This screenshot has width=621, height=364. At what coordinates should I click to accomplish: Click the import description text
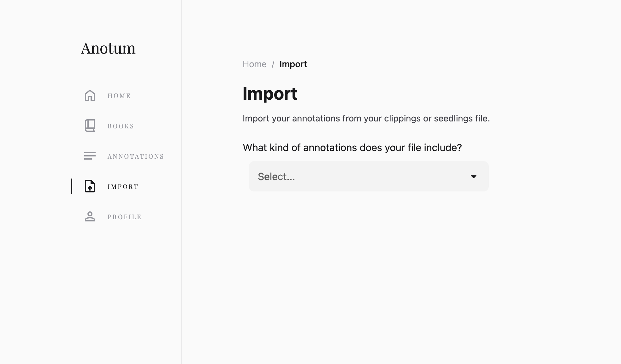coord(366,119)
